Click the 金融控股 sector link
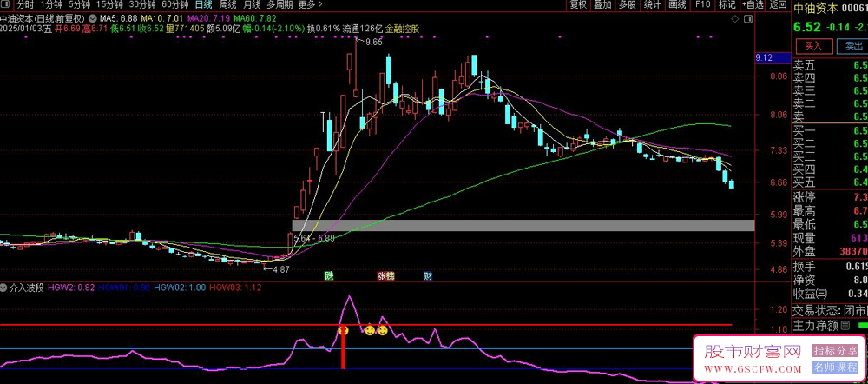 [403, 29]
